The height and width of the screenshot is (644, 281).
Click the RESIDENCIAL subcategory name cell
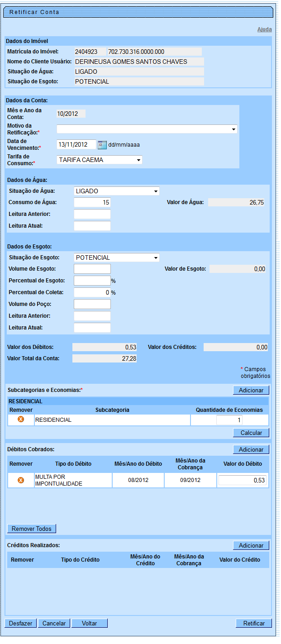tap(112, 420)
